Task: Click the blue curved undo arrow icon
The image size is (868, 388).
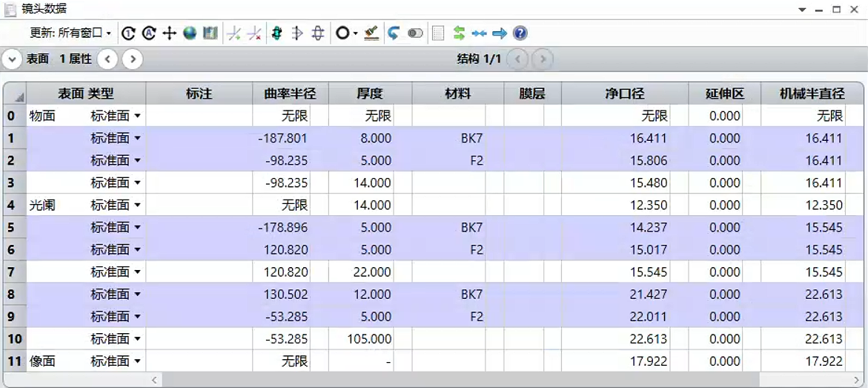Action: pos(393,33)
